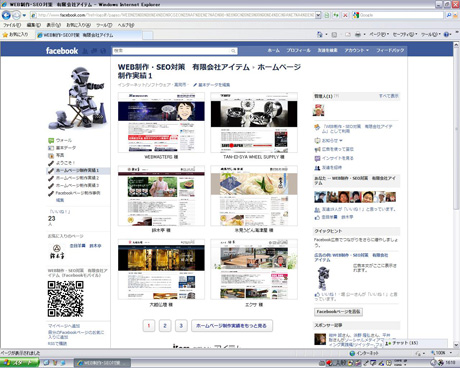This screenshot has height=368, width=460.
Task: Click the facebook logo
Action: click(62, 51)
